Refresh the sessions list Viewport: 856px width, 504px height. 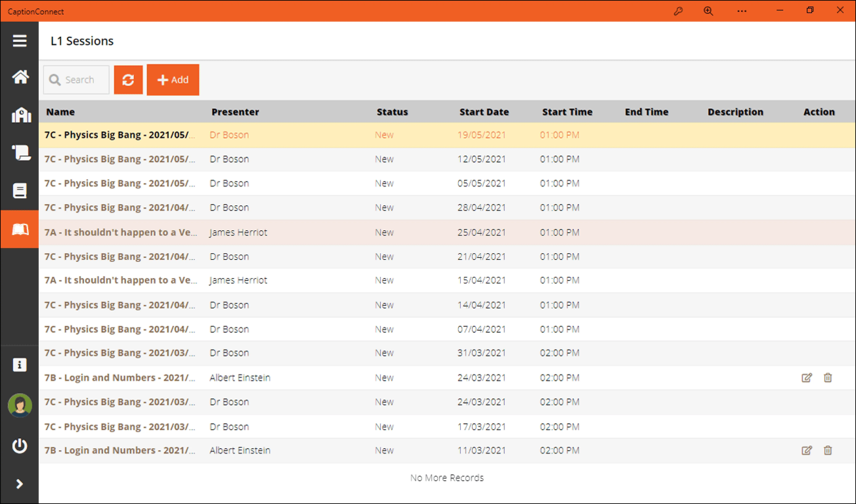128,80
